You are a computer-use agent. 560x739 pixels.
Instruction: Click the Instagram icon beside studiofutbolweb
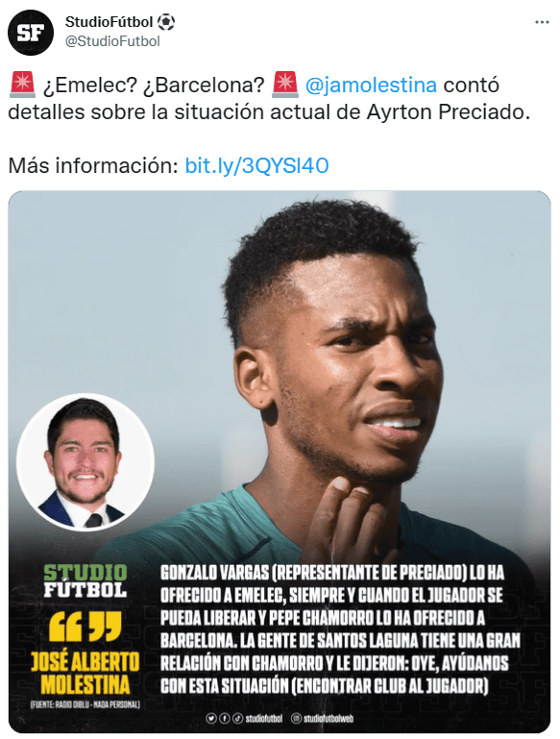(296, 718)
